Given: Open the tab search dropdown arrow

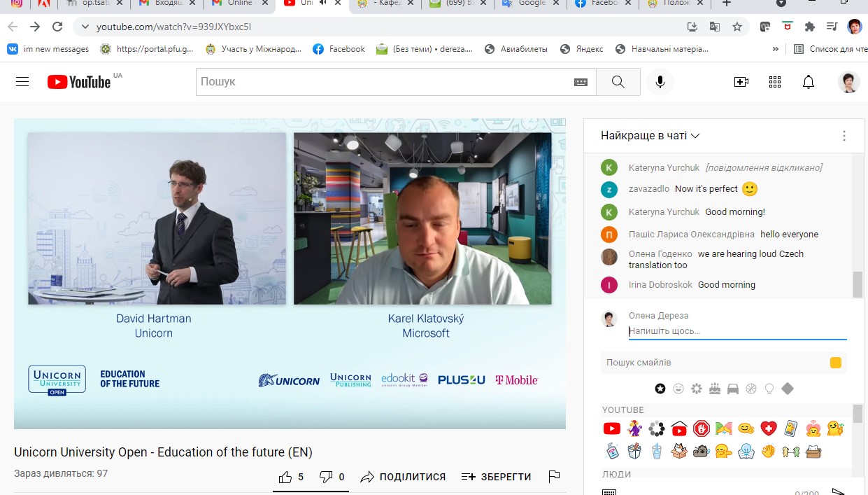Looking at the screenshot, I should click(781, 4).
